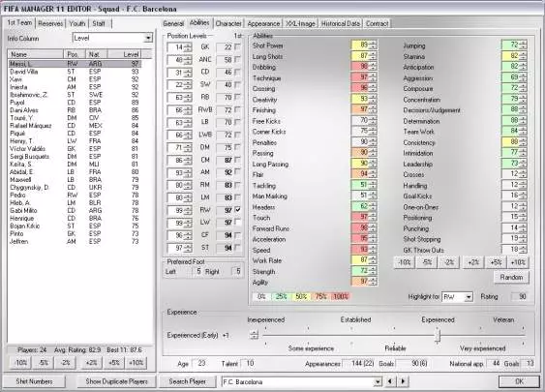This screenshot has width=545, height=392.
Task: Randomize abilities with Random button
Action: [x=511, y=277]
